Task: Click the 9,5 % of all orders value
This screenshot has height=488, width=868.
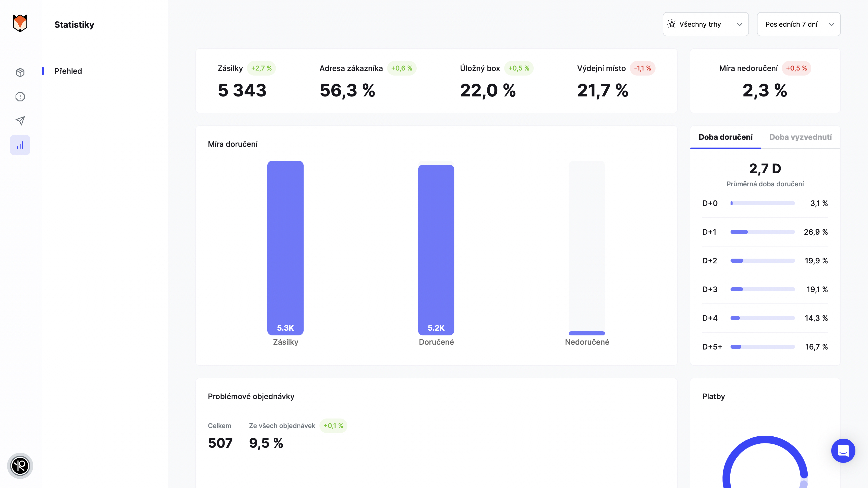Action: click(x=266, y=443)
